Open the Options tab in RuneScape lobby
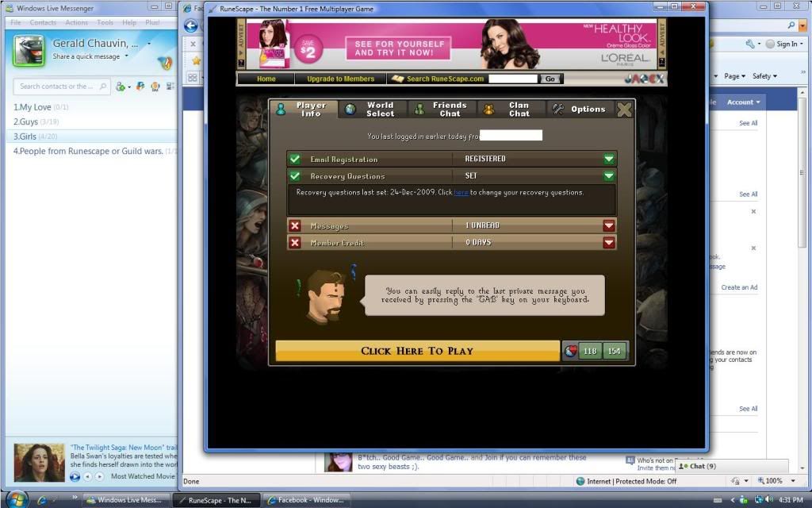 580,110
